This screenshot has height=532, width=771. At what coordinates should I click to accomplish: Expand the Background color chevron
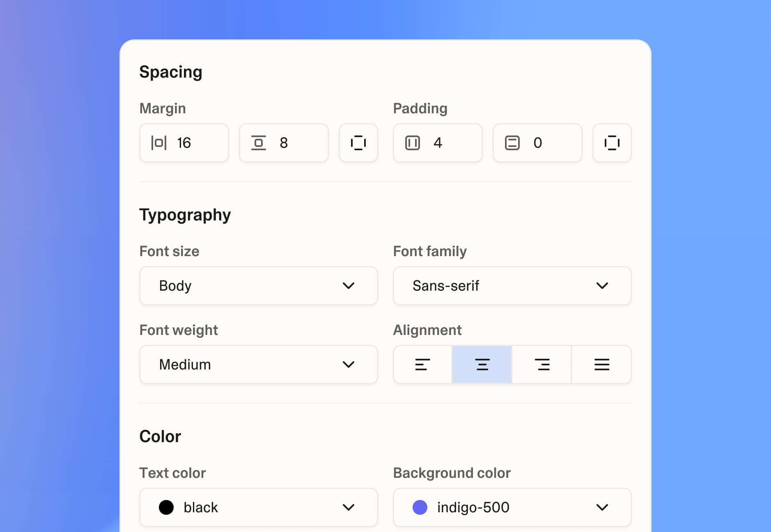tap(602, 507)
